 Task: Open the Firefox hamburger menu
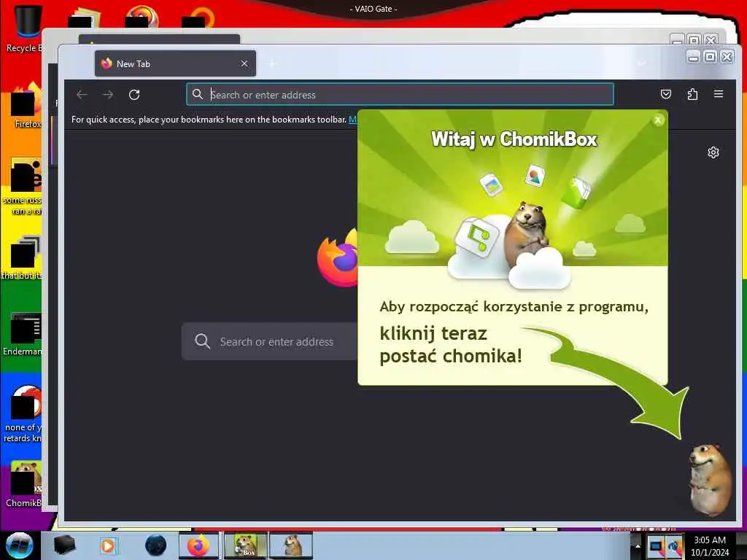click(719, 94)
